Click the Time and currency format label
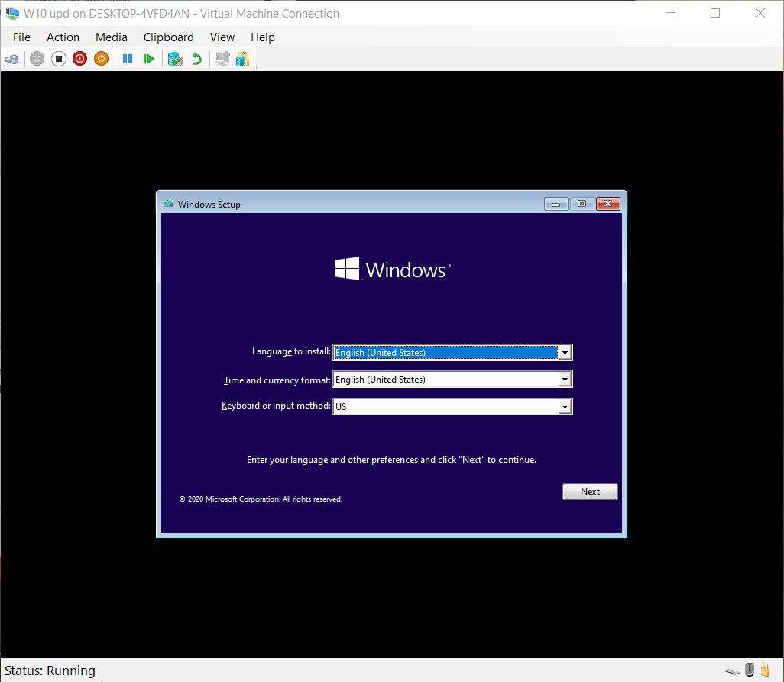Image resolution: width=784 pixels, height=682 pixels. 277,380
